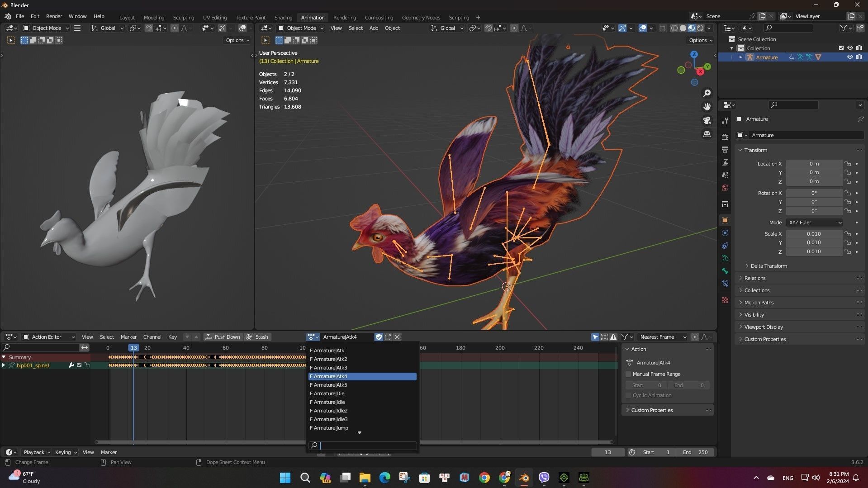The image size is (868, 488).
Task: Open the Scene properties tab
Action: (x=725, y=175)
